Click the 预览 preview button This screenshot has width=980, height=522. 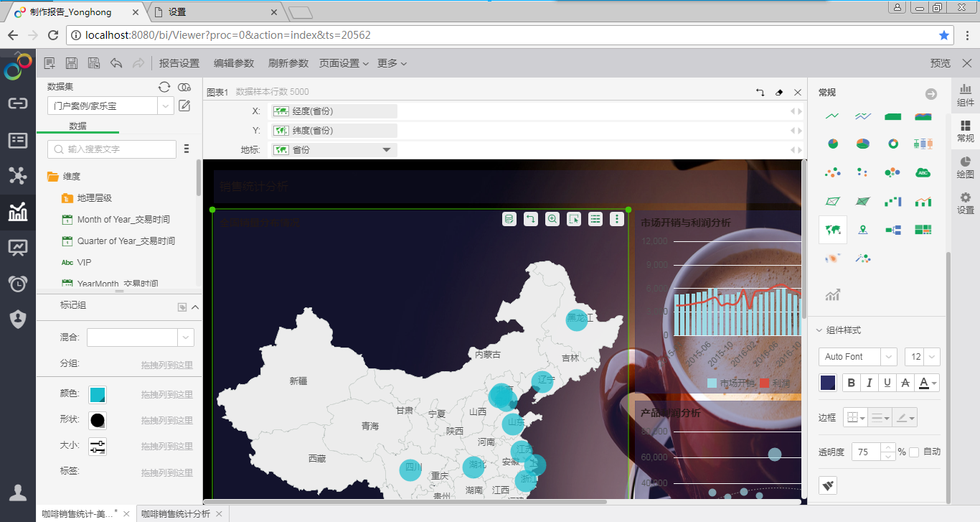(x=940, y=63)
